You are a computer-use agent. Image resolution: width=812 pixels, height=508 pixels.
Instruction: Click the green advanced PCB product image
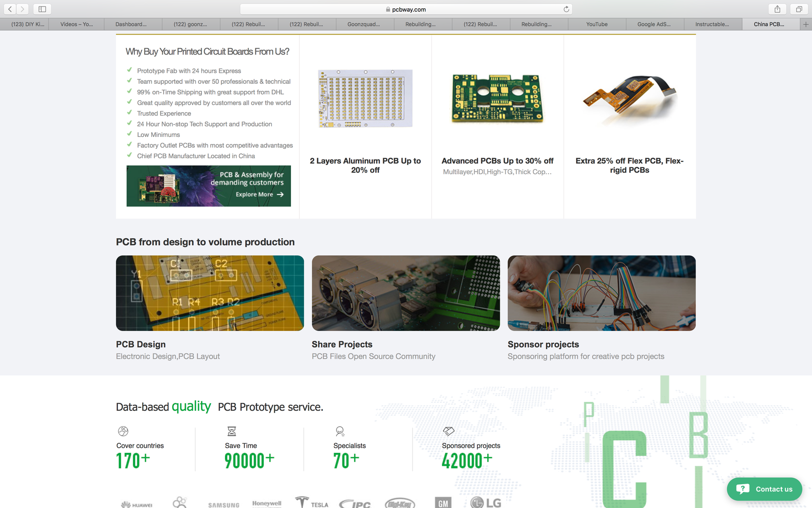(498, 98)
